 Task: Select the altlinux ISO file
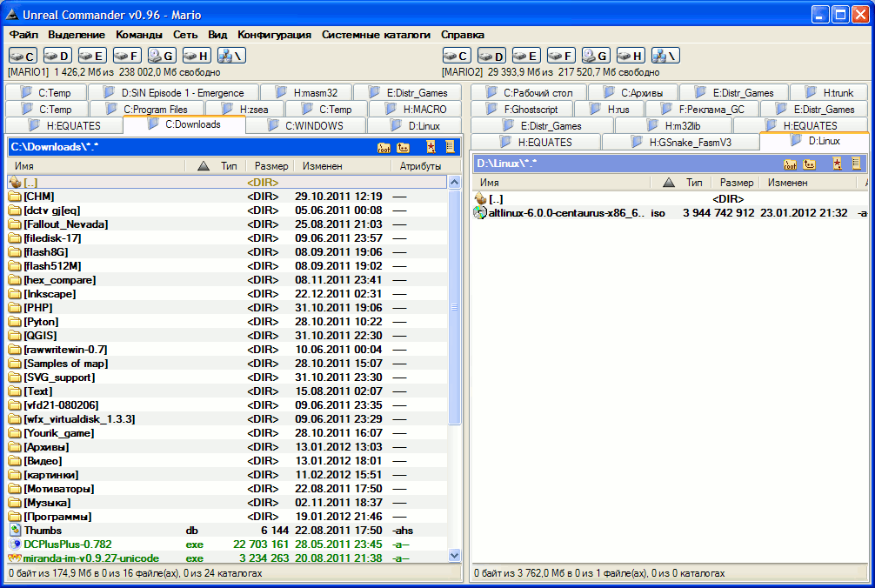tap(563, 213)
